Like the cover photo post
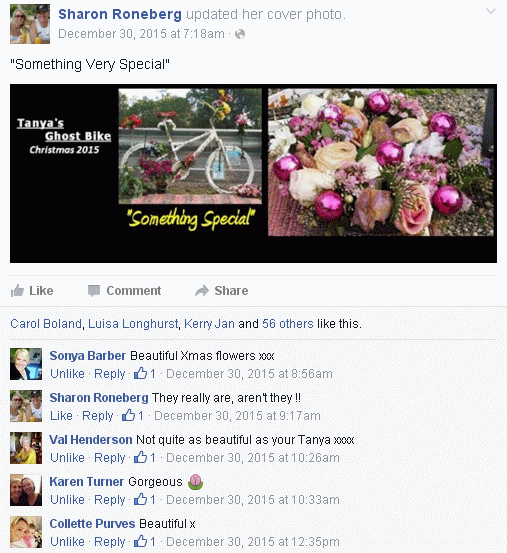 coord(32,291)
